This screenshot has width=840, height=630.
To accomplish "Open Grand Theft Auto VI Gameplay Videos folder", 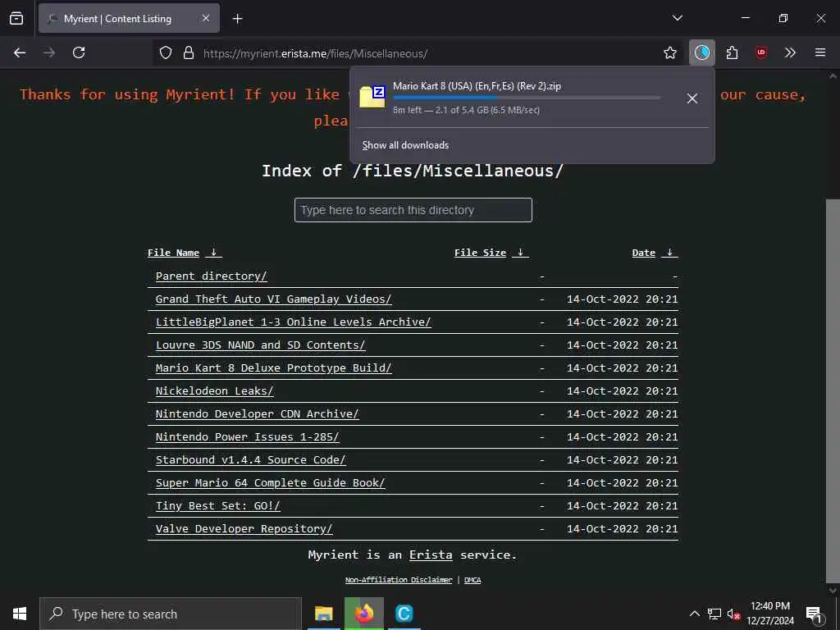I will pos(273,299).
